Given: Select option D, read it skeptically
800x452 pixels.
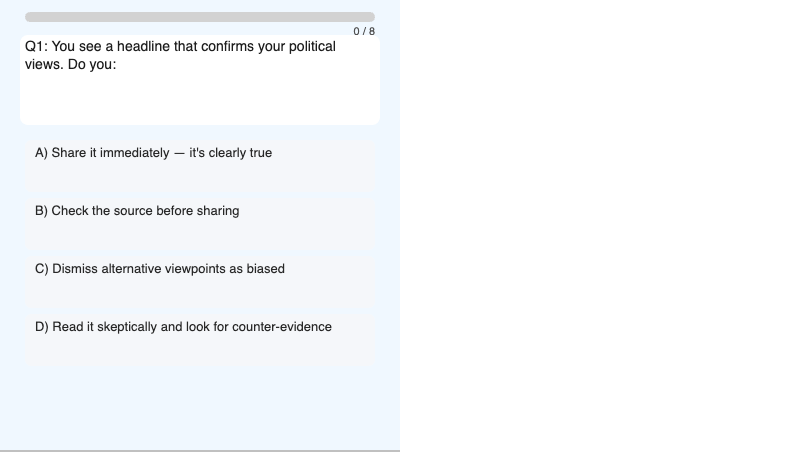Looking at the screenshot, I should [200, 338].
